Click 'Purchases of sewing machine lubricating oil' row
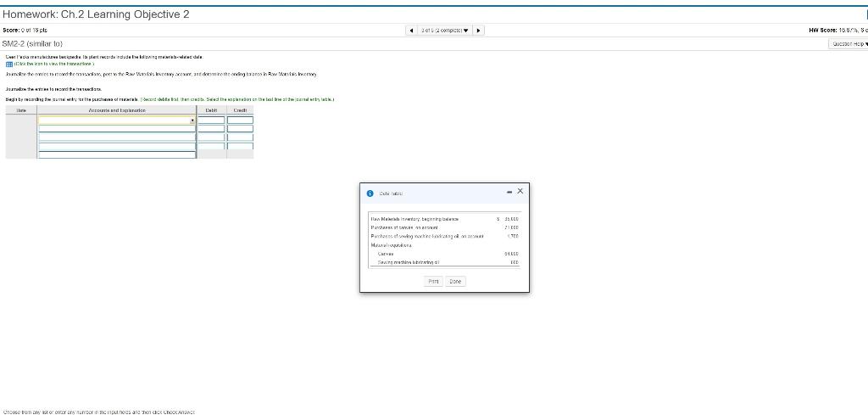Image resolution: width=868 pixels, height=415 pixels. point(444,236)
